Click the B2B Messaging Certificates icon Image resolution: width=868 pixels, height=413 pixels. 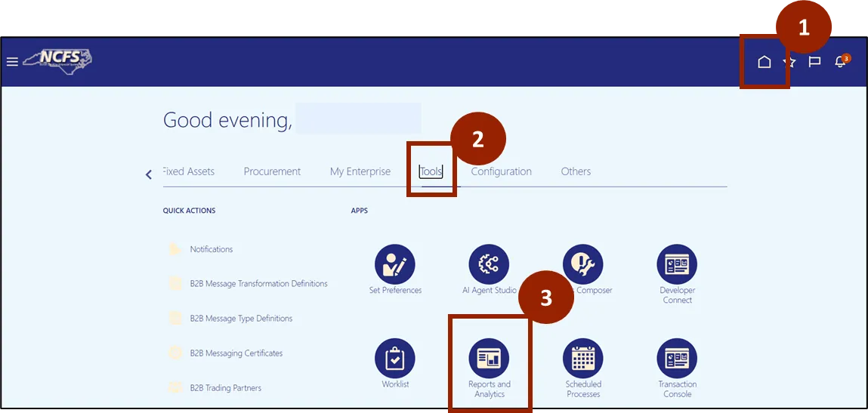(x=175, y=353)
